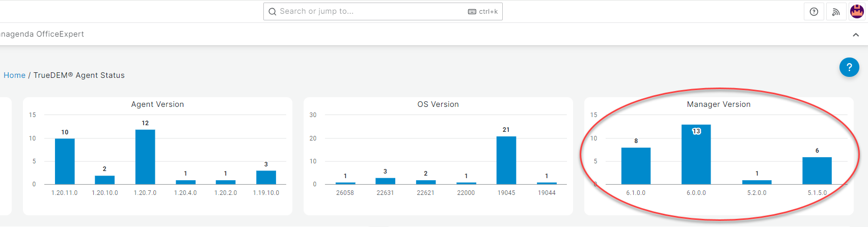The height and width of the screenshot is (227, 868).
Task: Click the ctrl+k keyboard shortcut hint
Action: [x=483, y=12]
